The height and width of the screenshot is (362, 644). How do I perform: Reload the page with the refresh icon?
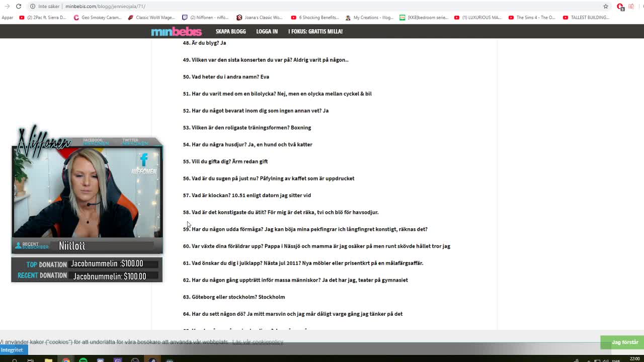19,6
